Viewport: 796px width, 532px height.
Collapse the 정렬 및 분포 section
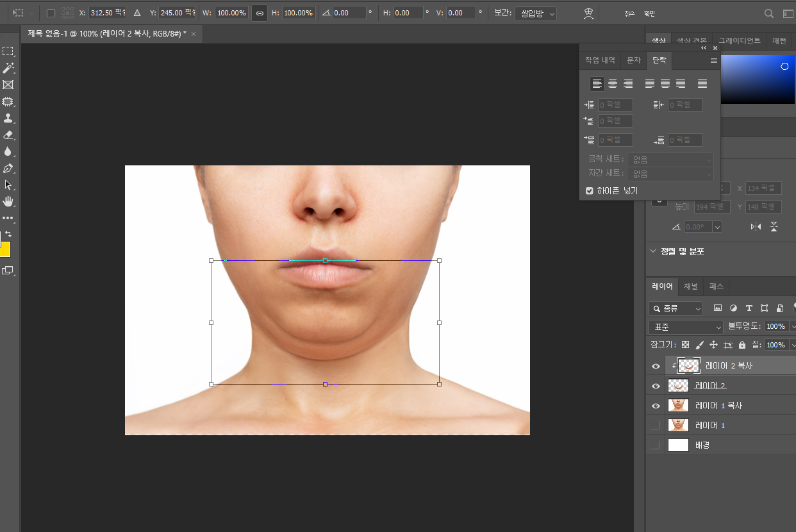(x=652, y=251)
